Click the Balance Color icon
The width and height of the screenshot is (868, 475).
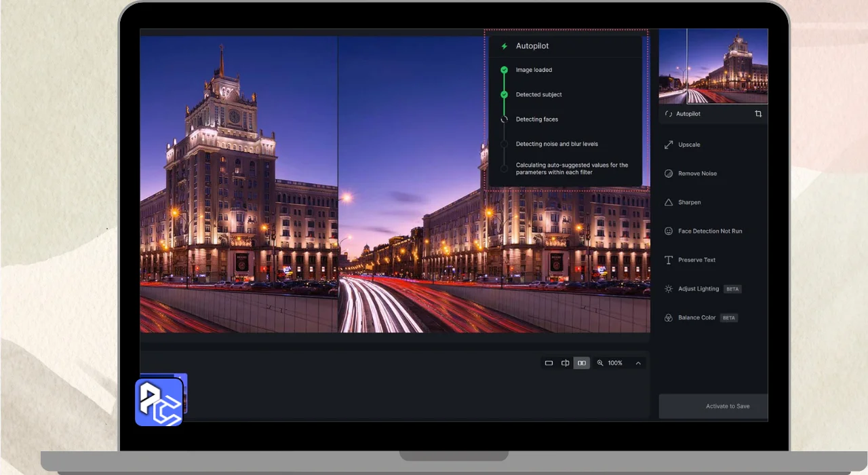669,318
